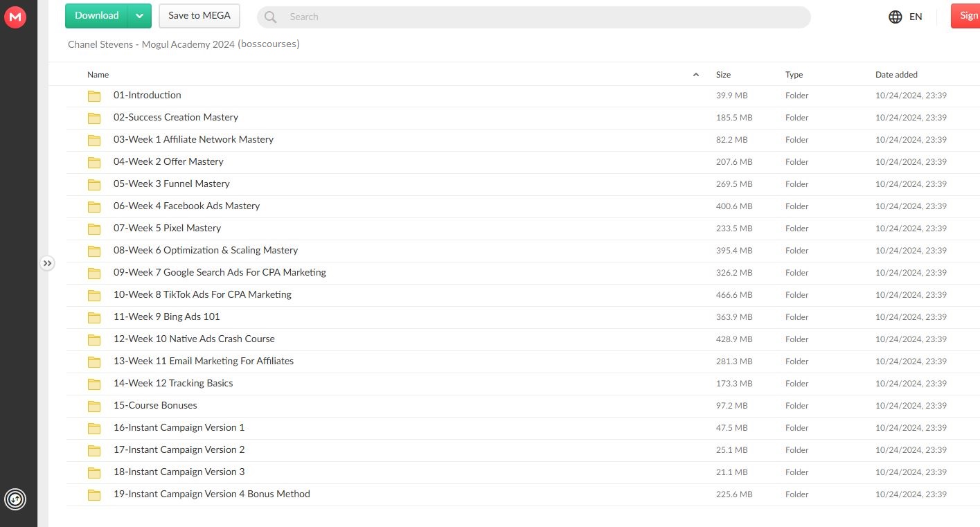
Task: Click the folder icon for 01-Introduction
Action: 94,96
